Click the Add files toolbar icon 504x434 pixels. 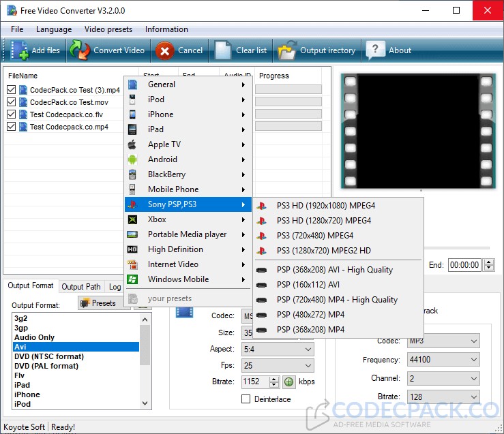pos(19,50)
